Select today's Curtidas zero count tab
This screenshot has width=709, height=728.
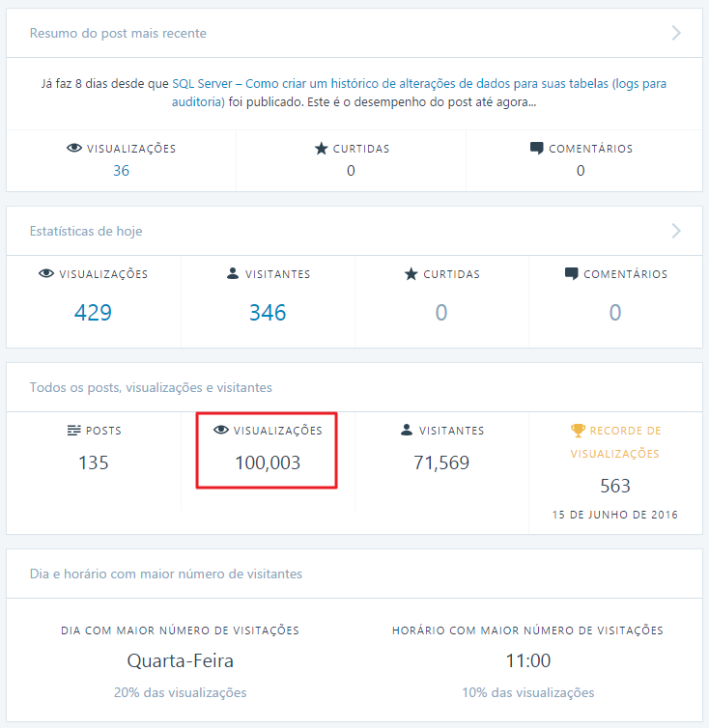441,302
